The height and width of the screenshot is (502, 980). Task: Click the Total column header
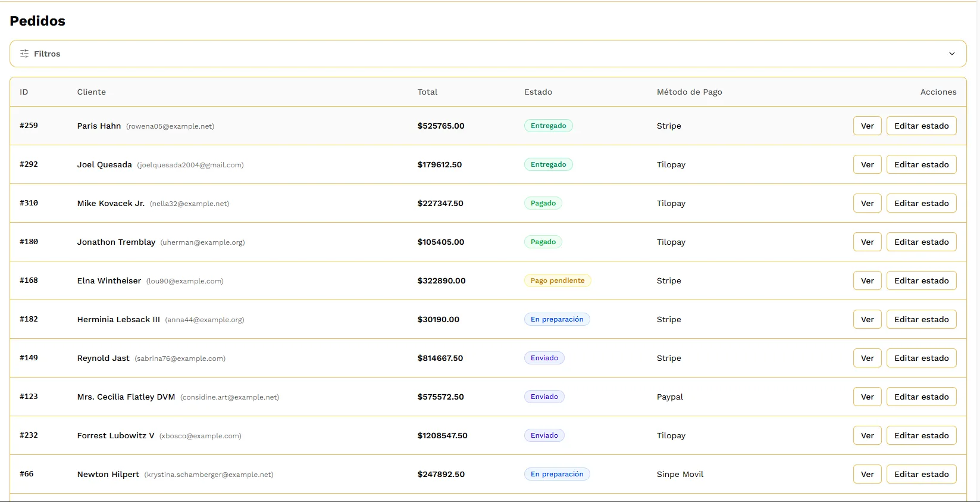click(x=427, y=92)
